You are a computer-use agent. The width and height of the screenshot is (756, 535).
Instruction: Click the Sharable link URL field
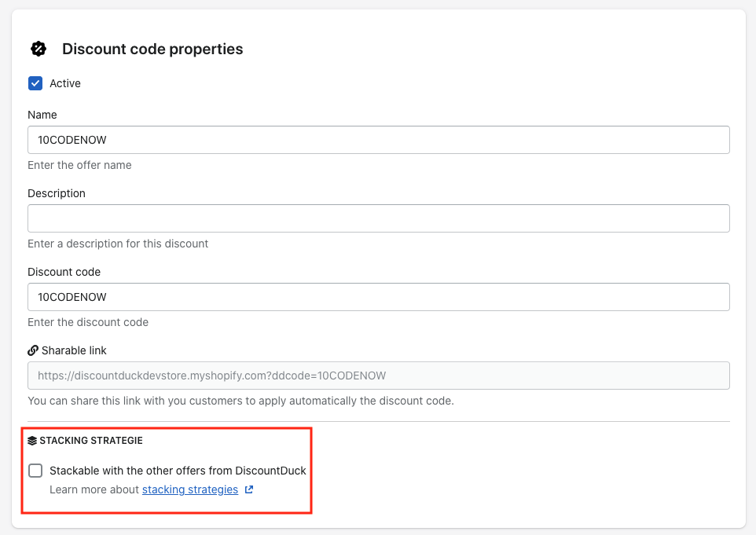click(x=378, y=376)
